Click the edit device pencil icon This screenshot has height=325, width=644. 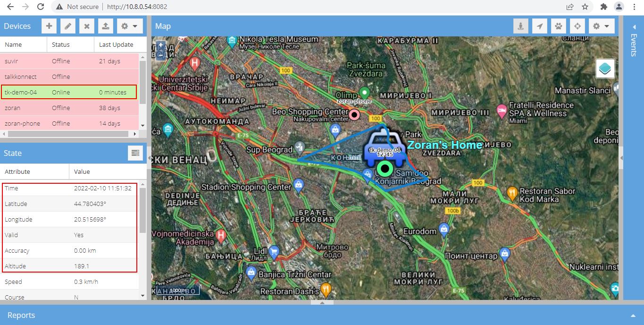coord(68,26)
